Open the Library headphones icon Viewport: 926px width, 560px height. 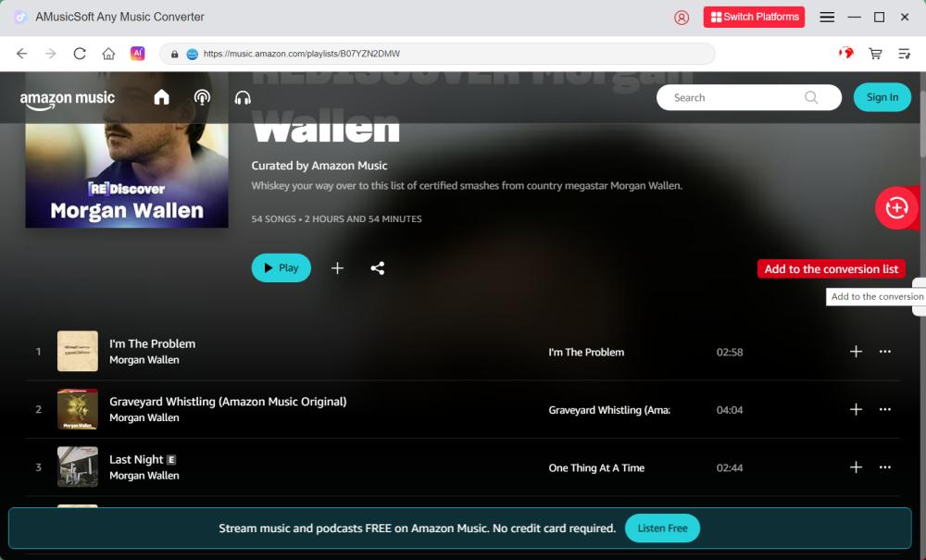(243, 97)
